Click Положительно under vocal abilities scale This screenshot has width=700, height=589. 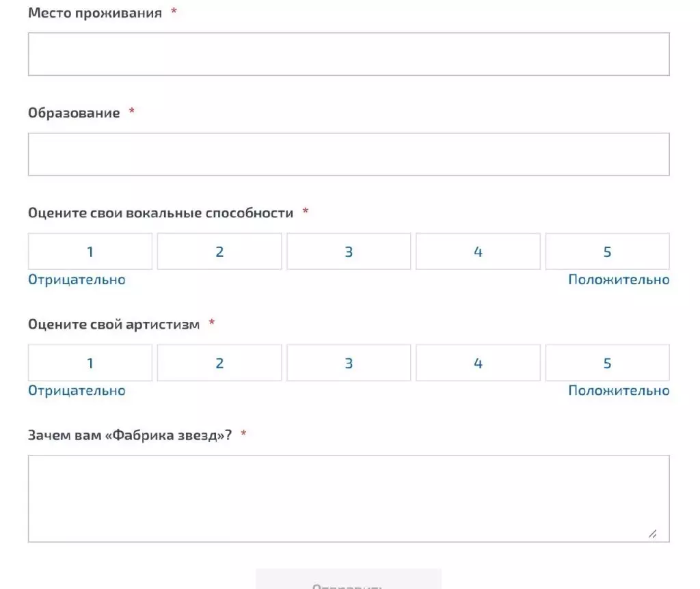(619, 279)
